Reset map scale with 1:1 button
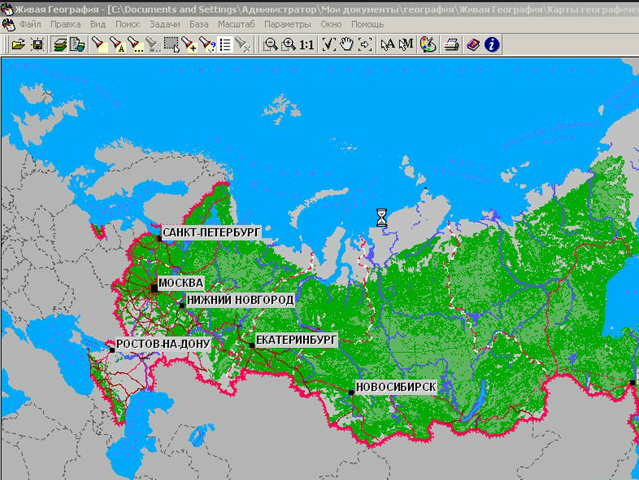 (x=306, y=44)
